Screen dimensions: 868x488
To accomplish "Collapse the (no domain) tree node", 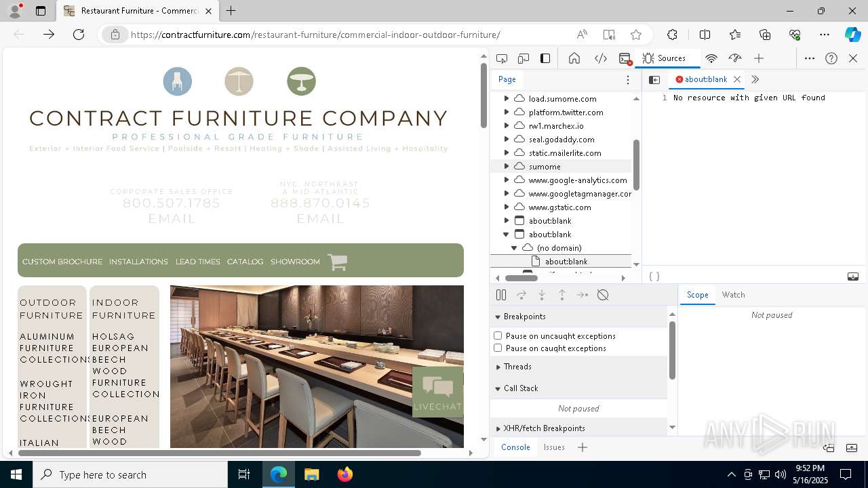I will point(514,247).
